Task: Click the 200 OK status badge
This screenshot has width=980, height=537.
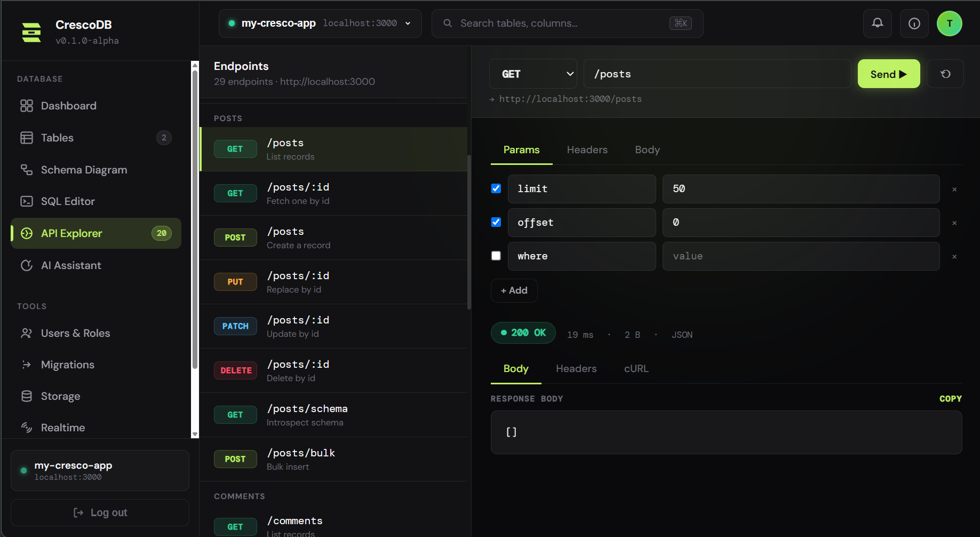Action: coord(523,333)
